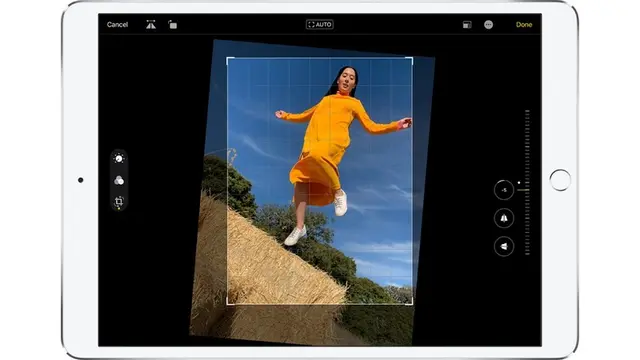Select the Crop and rotate tool
Screen dimensions: 640x360
[x=119, y=201]
